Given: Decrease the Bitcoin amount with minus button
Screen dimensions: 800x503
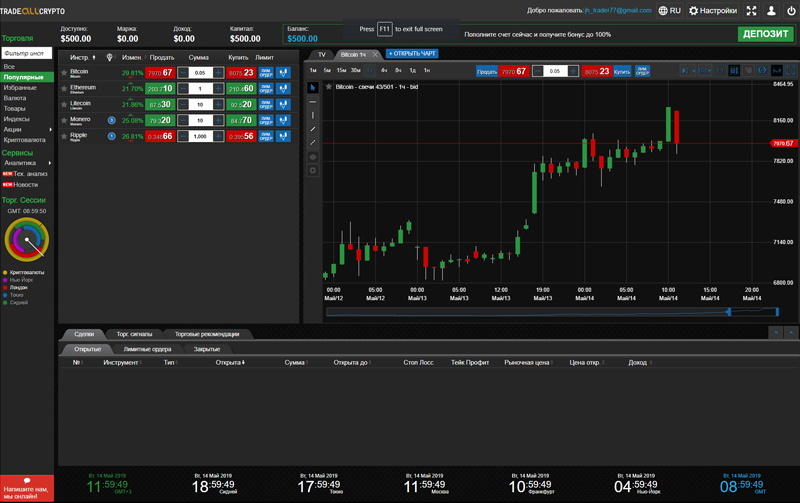Looking at the screenshot, I should coord(183,72).
